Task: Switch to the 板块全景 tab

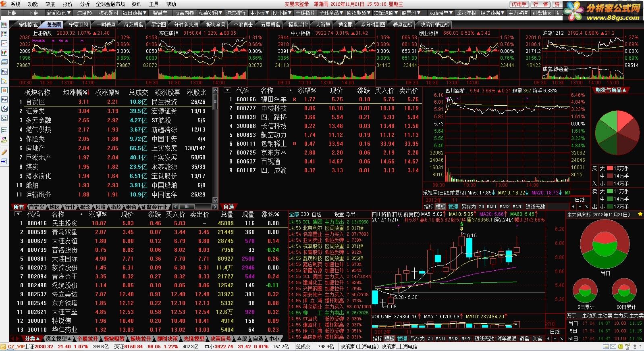Action: pyautogui.click(x=216, y=25)
